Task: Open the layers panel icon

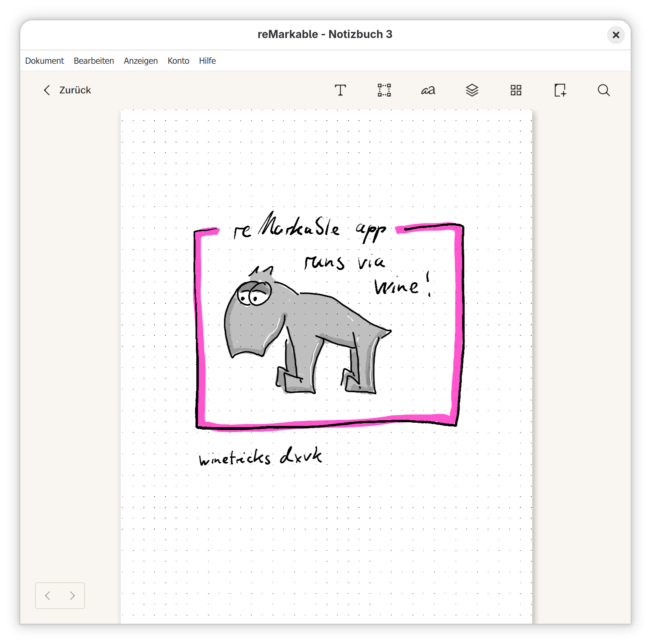Action: click(472, 90)
